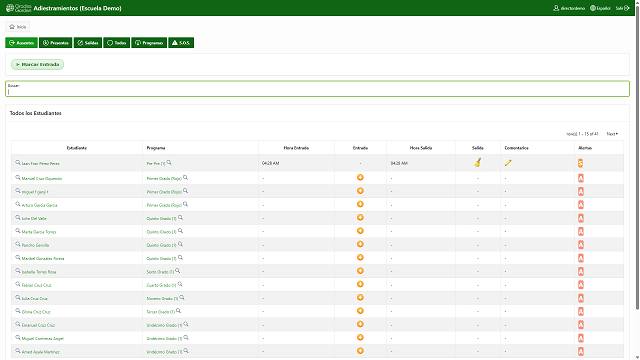Image resolution: width=640 pixels, height=360 pixels.
Task: Mark entry for Manuel Cruz with plus icon
Action: (360, 178)
